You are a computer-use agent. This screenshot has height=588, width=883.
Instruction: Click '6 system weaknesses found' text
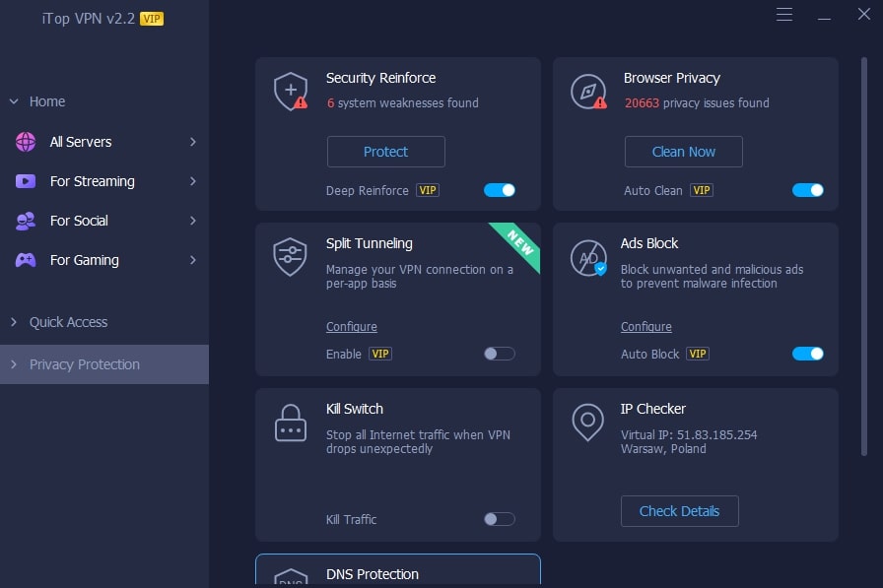(x=403, y=103)
